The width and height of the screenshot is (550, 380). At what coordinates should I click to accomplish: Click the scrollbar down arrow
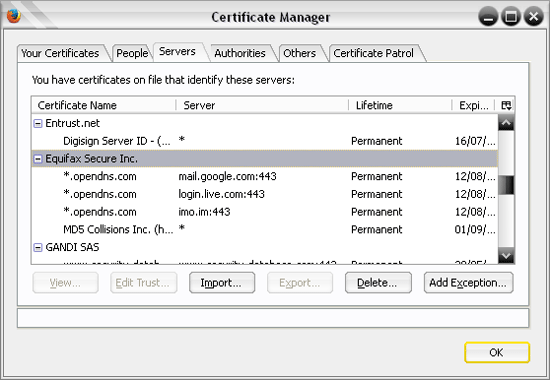(506, 256)
